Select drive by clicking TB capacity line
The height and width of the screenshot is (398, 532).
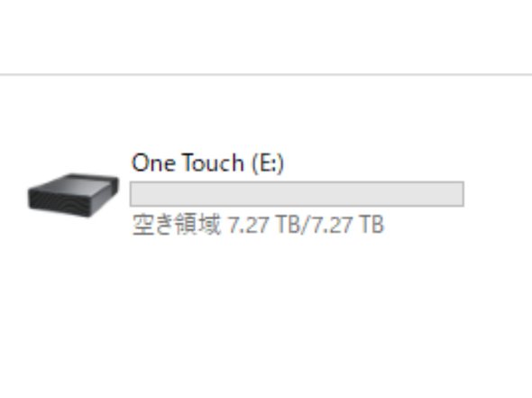258,225
